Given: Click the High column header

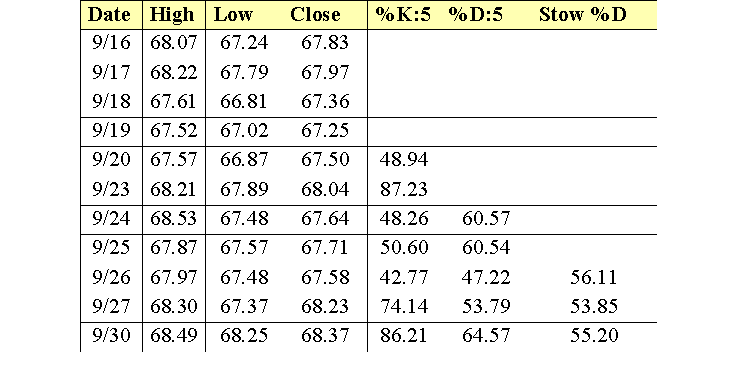Looking at the screenshot, I should [172, 15].
